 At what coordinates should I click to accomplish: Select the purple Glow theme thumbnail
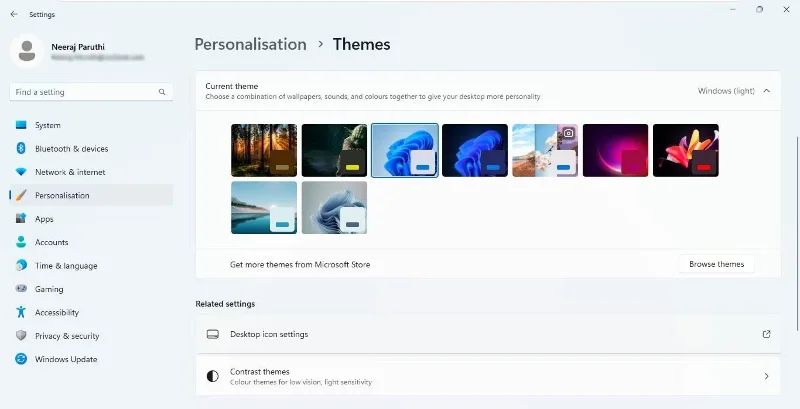pos(616,150)
